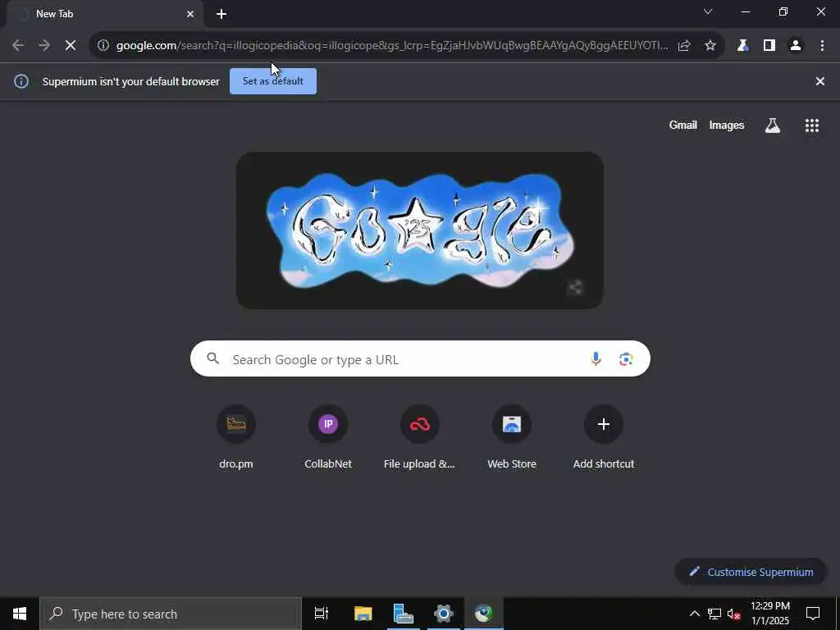Set Supermium as default browser
Image resolution: width=840 pixels, height=630 pixels.
coord(273,81)
